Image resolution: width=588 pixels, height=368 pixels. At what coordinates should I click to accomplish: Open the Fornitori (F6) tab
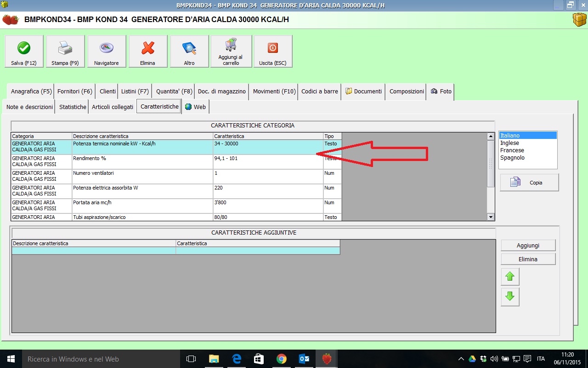75,92
